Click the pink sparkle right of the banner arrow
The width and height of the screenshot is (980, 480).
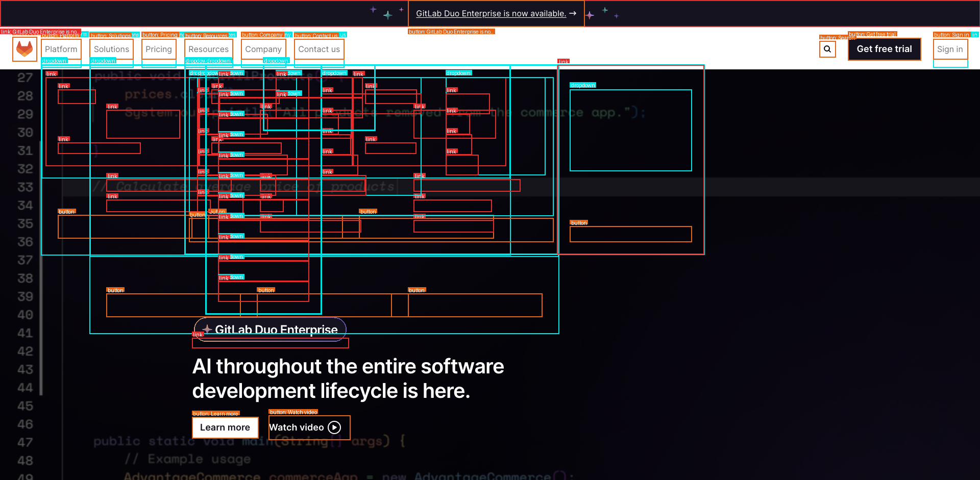[x=590, y=15]
